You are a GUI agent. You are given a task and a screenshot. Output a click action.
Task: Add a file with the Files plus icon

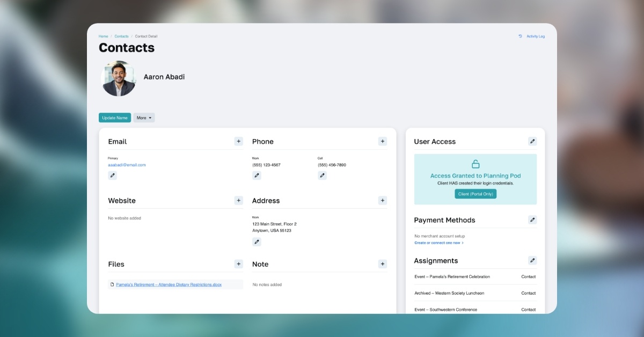[238, 263]
